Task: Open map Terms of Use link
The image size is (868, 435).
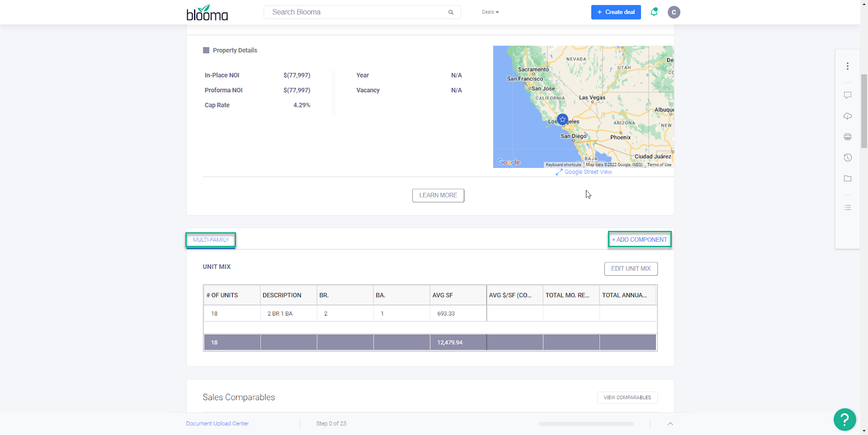Action: coord(659,165)
